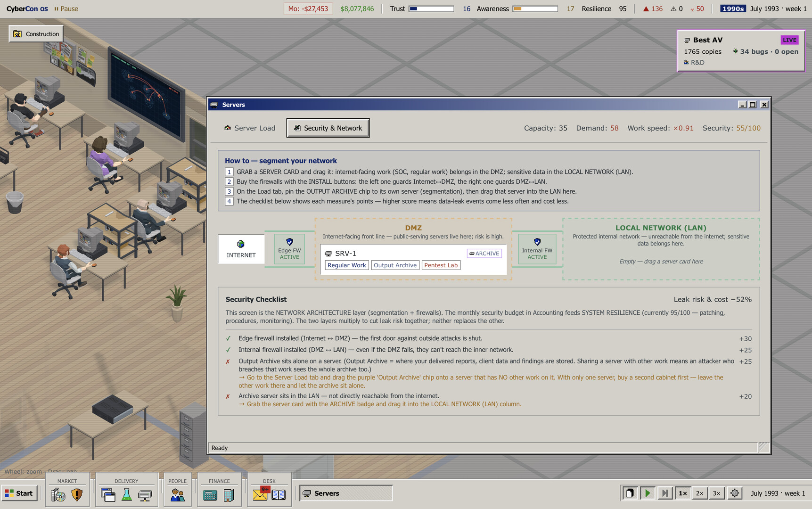This screenshot has width=812, height=509.
Task: Switch to the Server Load tab
Action: pos(250,128)
